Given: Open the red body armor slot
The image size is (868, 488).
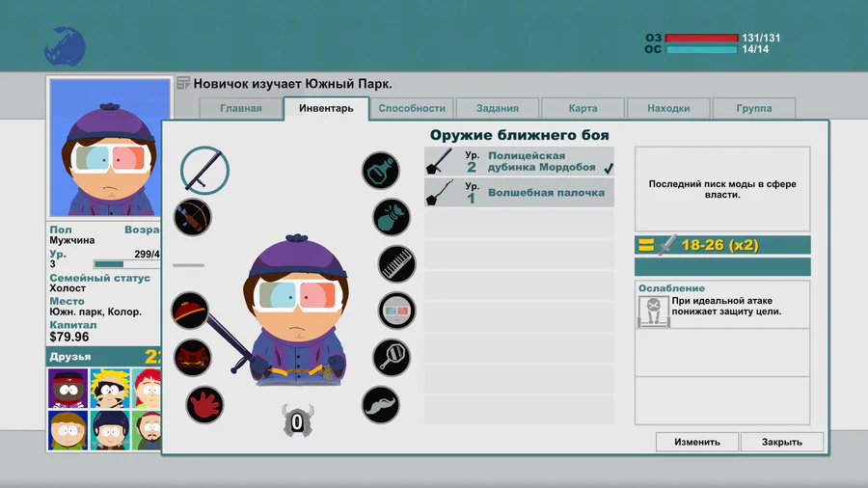Looking at the screenshot, I should [x=193, y=358].
